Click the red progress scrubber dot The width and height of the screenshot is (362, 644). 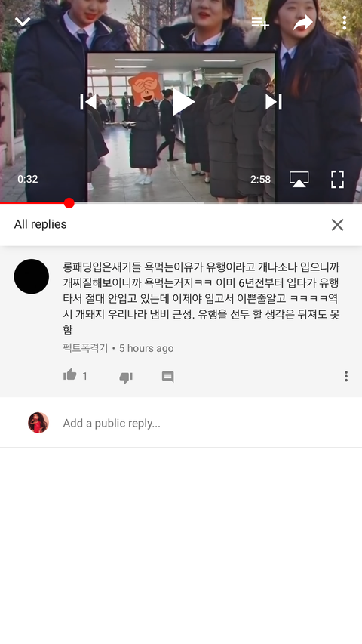[x=69, y=203]
